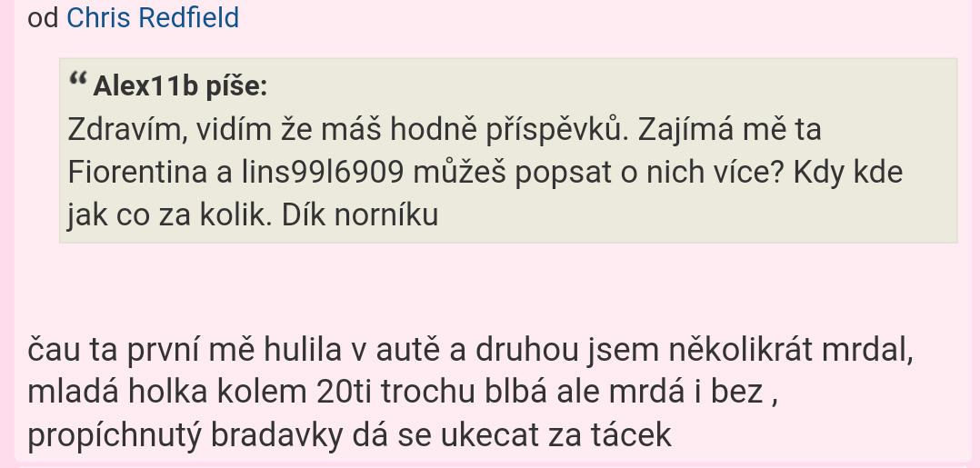
Task: Click the username 'lins99l6909' in the quote
Action: click(x=323, y=173)
